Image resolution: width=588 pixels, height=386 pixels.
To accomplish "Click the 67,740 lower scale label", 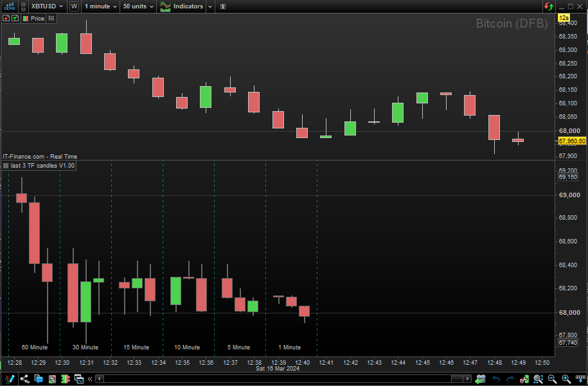I will tap(567, 342).
